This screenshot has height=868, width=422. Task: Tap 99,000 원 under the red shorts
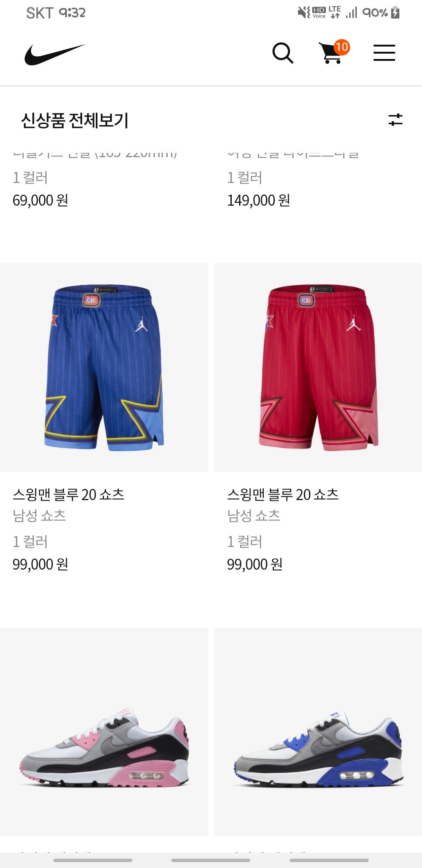pyautogui.click(x=255, y=565)
